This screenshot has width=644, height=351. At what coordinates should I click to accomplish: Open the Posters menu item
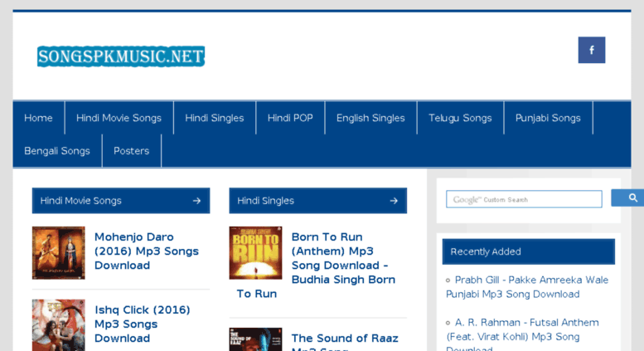pyautogui.click(x=132, y=151)
